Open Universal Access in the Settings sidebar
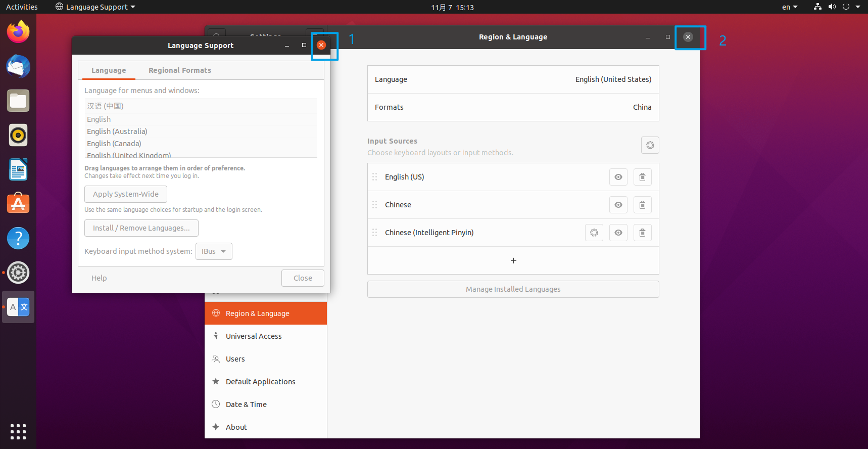The width and height of the screenshot is (868, 449). tap(266, 336)
